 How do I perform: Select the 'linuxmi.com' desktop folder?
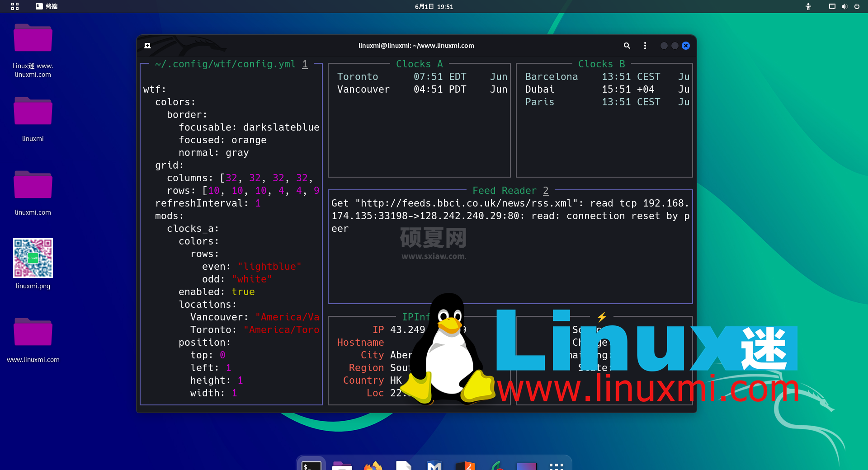33,193
